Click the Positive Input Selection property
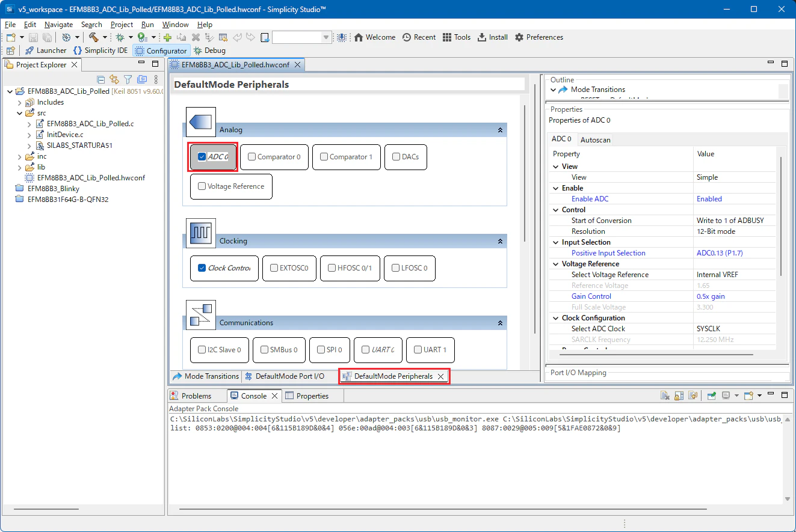 tap(608, 253)
